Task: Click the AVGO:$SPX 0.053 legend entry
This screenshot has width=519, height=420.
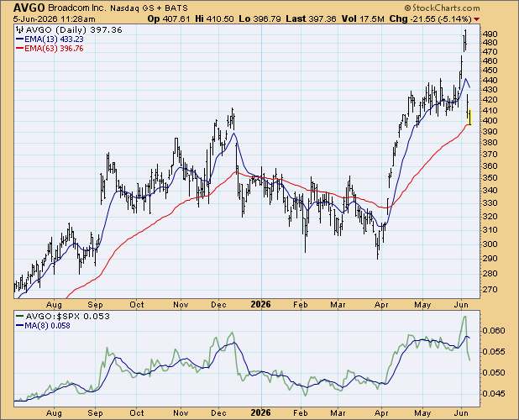Action: point(67,316)
